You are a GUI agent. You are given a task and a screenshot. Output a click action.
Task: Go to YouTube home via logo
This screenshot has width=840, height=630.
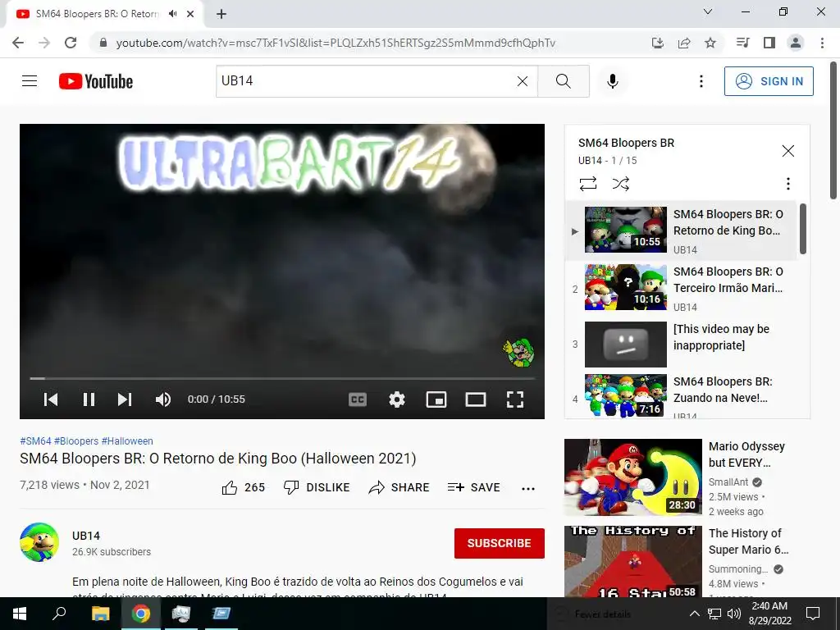pyautogui.click(x=96, y=81)
